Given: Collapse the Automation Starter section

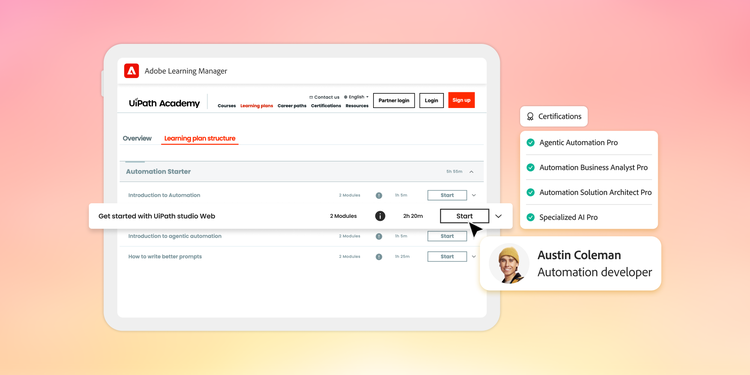Looking at the screenshot, I should [x=471, y=172].
